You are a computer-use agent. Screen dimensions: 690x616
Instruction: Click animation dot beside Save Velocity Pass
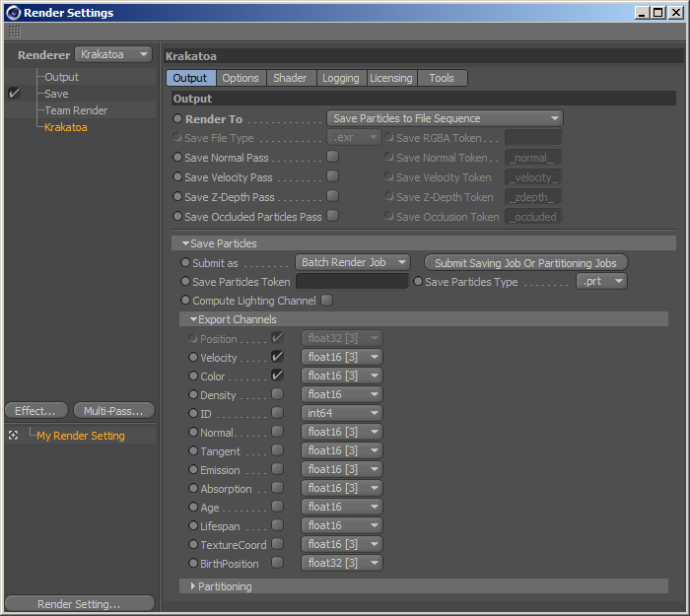pos(177,176)
